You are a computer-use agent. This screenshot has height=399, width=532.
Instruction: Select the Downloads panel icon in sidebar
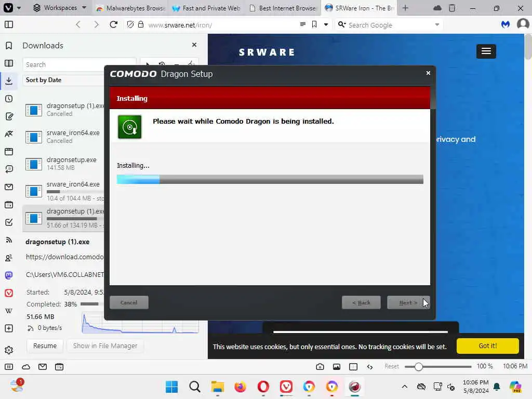pos(9,81)
